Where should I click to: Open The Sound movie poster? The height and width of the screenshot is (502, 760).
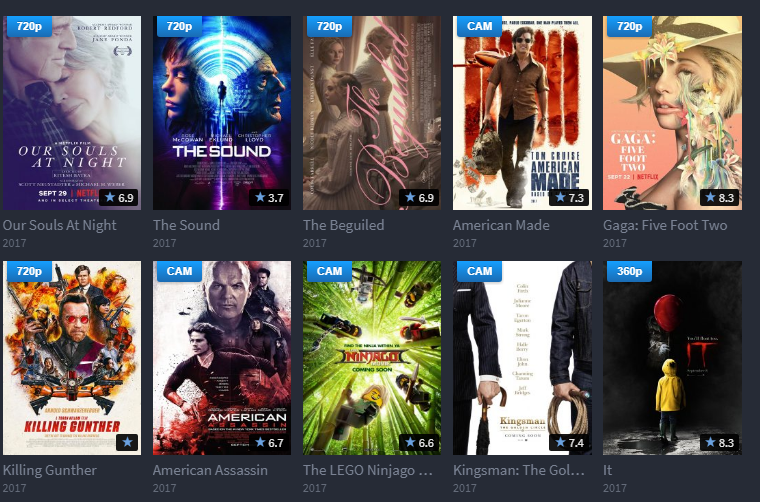point(222,113)
